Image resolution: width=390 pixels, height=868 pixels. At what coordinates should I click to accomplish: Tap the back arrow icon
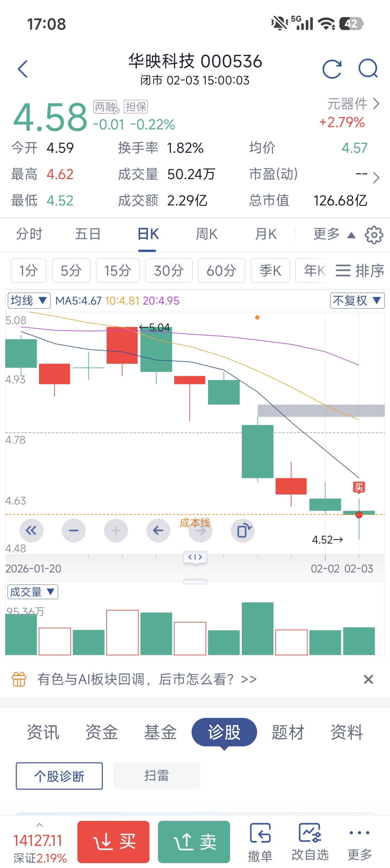pos(22,69)
